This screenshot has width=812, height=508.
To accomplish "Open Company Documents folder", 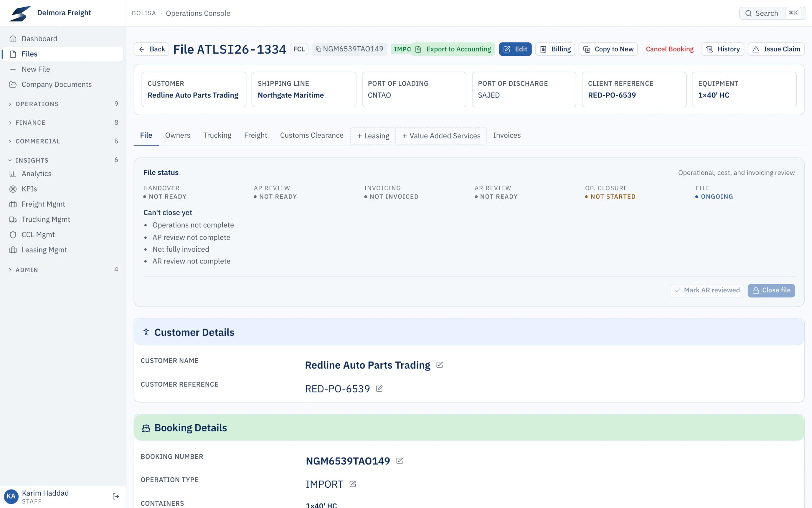I will pos(63,84).
